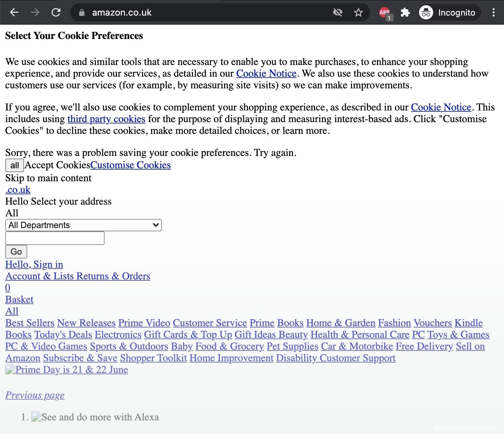504x434 pixels.
Task: Open the third party cookies link
Action: (106, 119)
